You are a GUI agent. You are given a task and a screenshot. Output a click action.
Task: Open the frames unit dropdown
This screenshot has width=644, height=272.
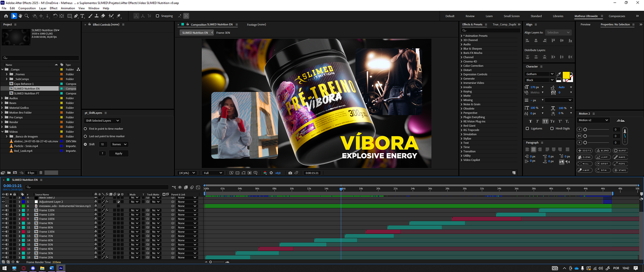point(119,144)
